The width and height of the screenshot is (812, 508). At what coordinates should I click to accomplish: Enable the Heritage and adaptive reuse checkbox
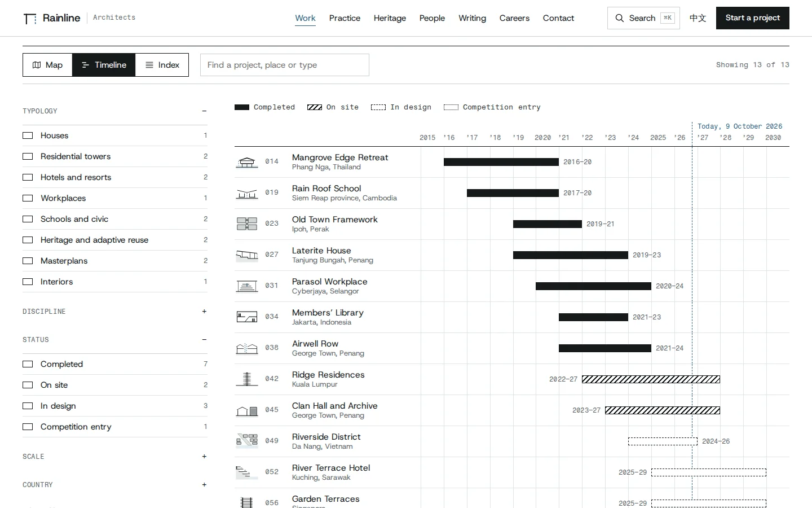click(28, 240)
